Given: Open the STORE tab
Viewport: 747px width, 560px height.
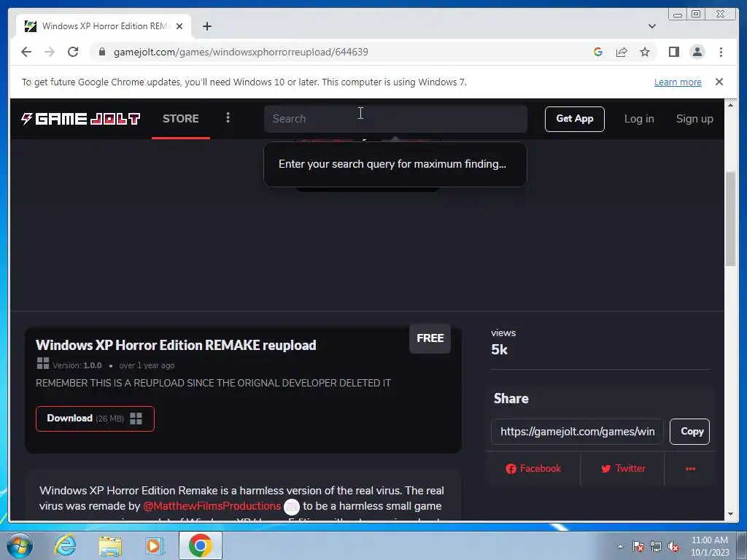Looking at the screenshot, I should coord(181,119).
